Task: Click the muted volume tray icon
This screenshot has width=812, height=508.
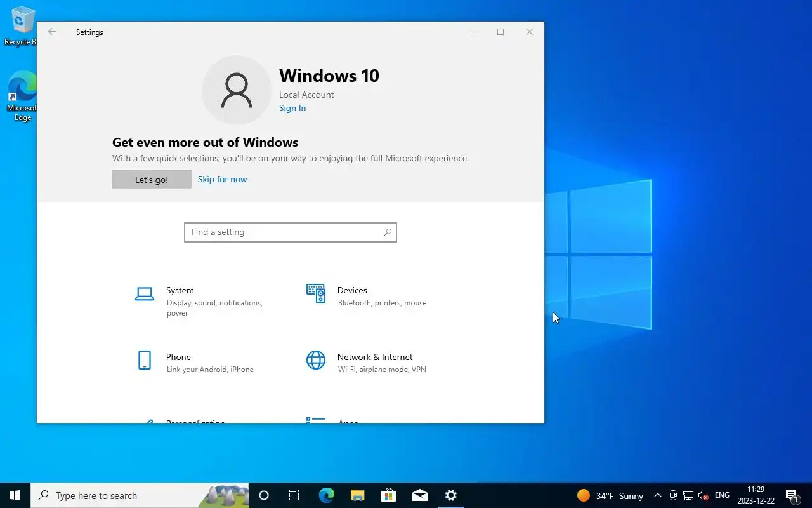Action: click(703, 495)
